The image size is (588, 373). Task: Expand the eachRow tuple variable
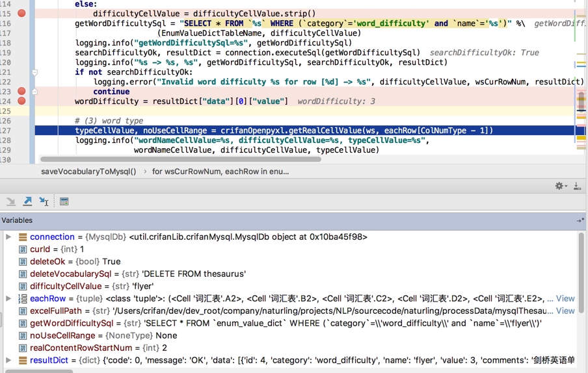[x=8, y=298]
